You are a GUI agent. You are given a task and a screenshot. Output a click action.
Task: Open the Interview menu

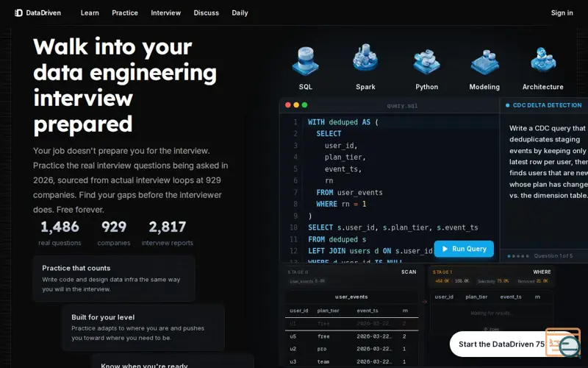click(x=166, y=13)
